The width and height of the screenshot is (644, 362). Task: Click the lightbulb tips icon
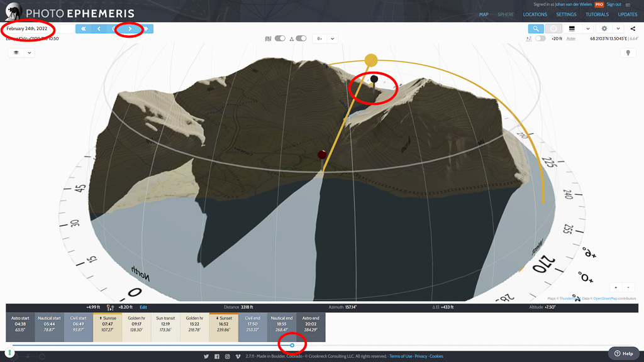click(626, 53)
